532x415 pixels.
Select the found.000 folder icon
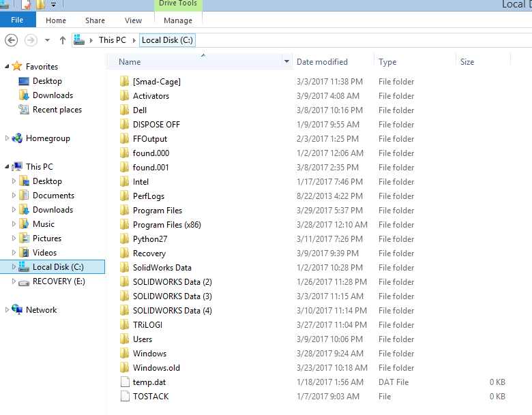tap(125, 153)
